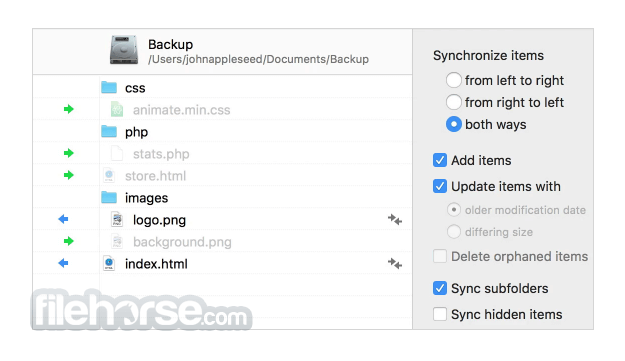This screenshot has width=625, height=361.
Task: Click the green arrow beside store.html
Action: 69,175
